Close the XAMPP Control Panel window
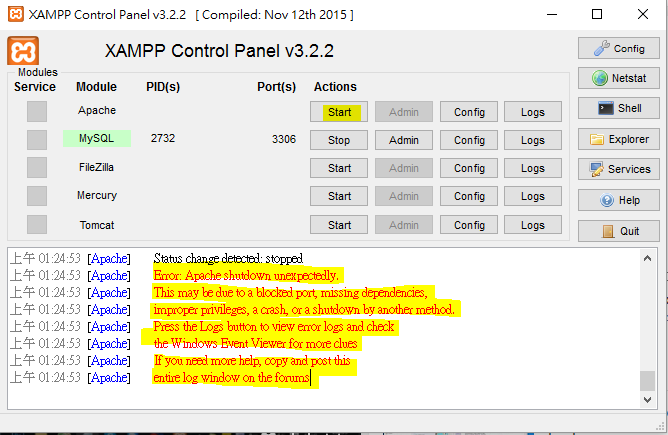The image size is (668, 435). (x=643, y=14)
